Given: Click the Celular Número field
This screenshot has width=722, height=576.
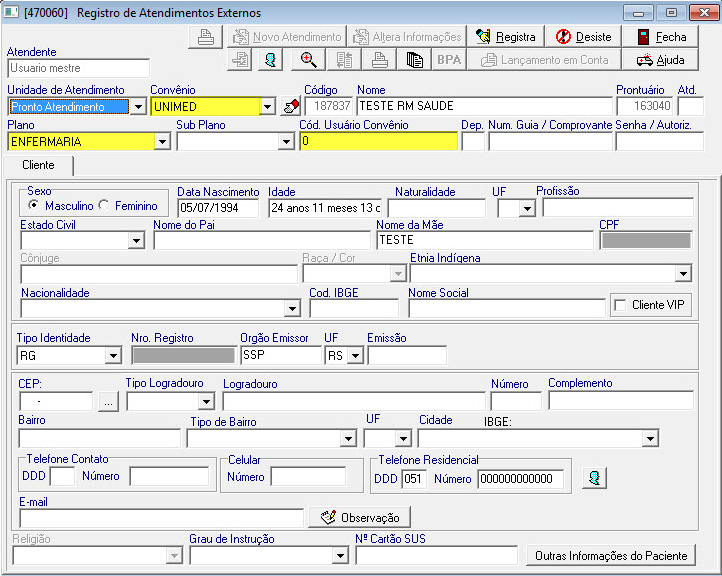Looking at the screenshot, I should (x=308, y=477).
